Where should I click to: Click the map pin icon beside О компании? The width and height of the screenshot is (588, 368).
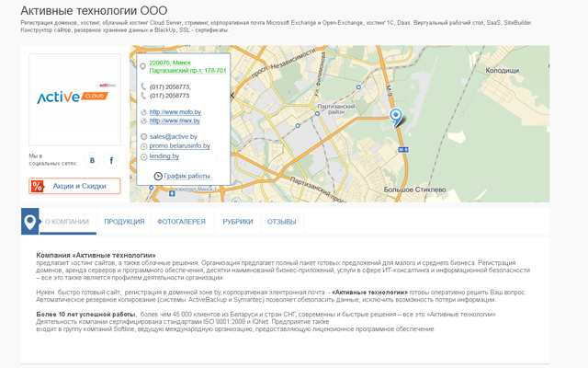tap(30, 222)
